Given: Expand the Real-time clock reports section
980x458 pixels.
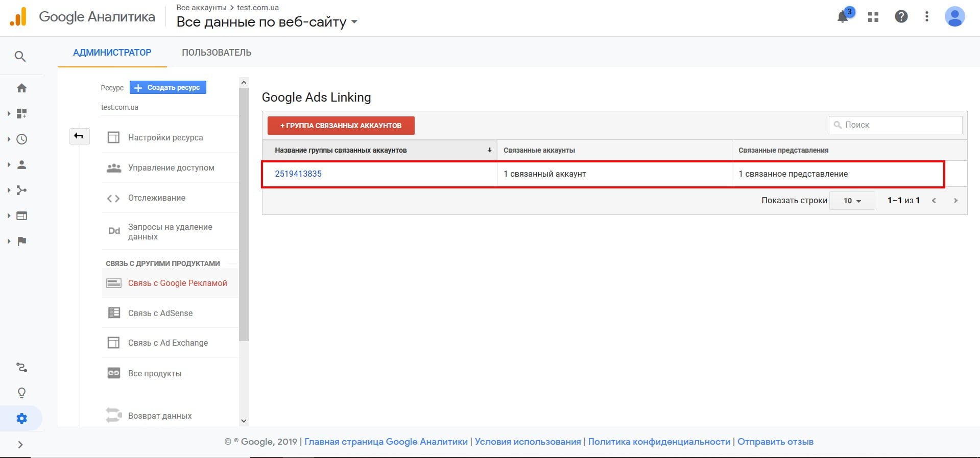Looking at the screenshot, I should click(x=21, y=139).
